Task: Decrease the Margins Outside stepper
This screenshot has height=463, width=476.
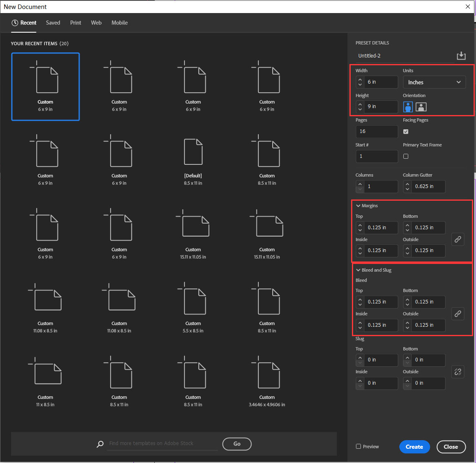Action: [x=407, y=253]
